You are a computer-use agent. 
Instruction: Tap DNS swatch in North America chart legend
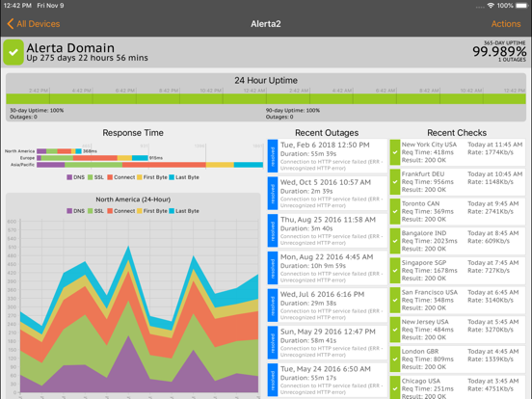point(69,211)
